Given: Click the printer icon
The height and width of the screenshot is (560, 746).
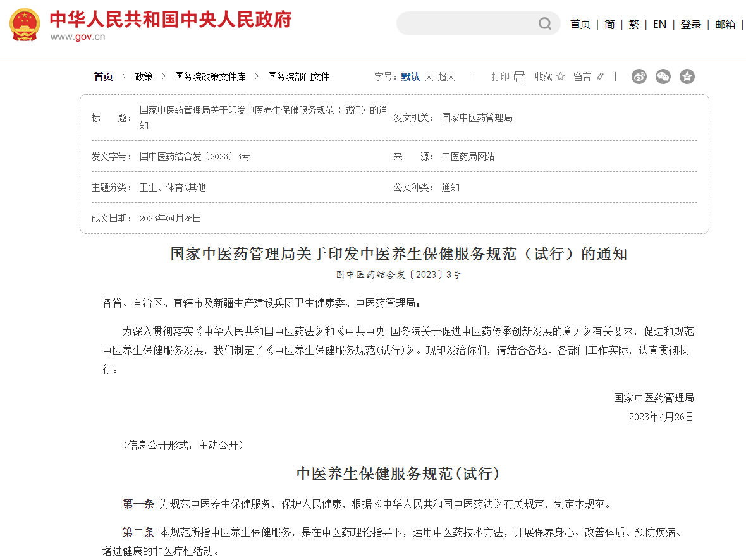Looking at the screenshot, I should [520, 76].
